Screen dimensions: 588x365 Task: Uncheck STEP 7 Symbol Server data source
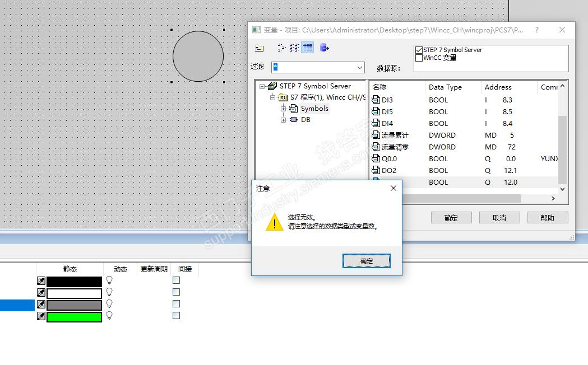(x=419, y=50)
